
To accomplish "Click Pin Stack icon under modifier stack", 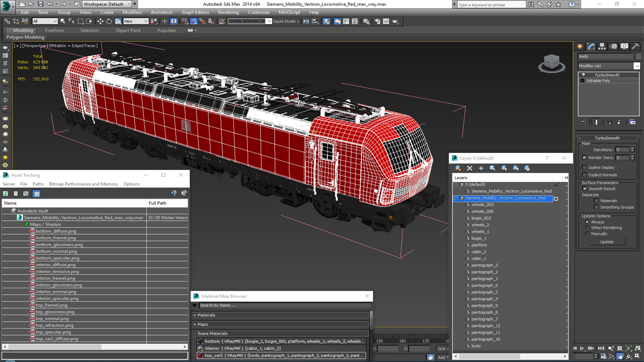I will [583, 122].
